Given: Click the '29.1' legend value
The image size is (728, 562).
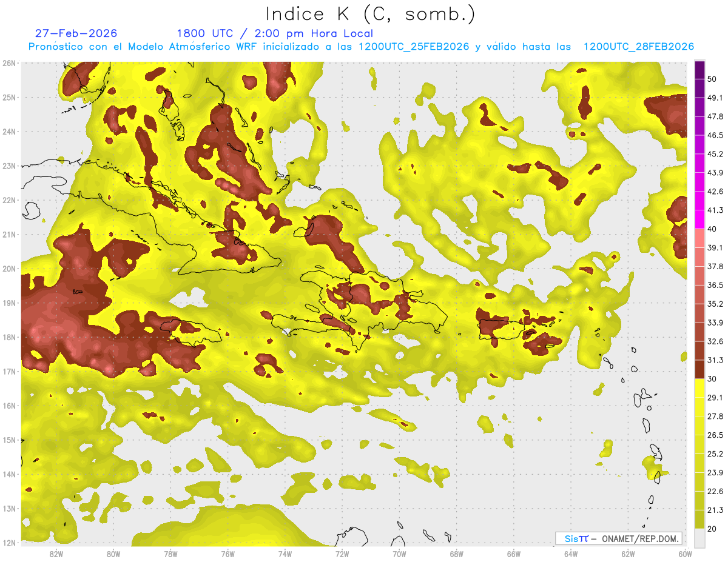Looking at the screenshot, I should pyautogui.click(x=715, y=398).
